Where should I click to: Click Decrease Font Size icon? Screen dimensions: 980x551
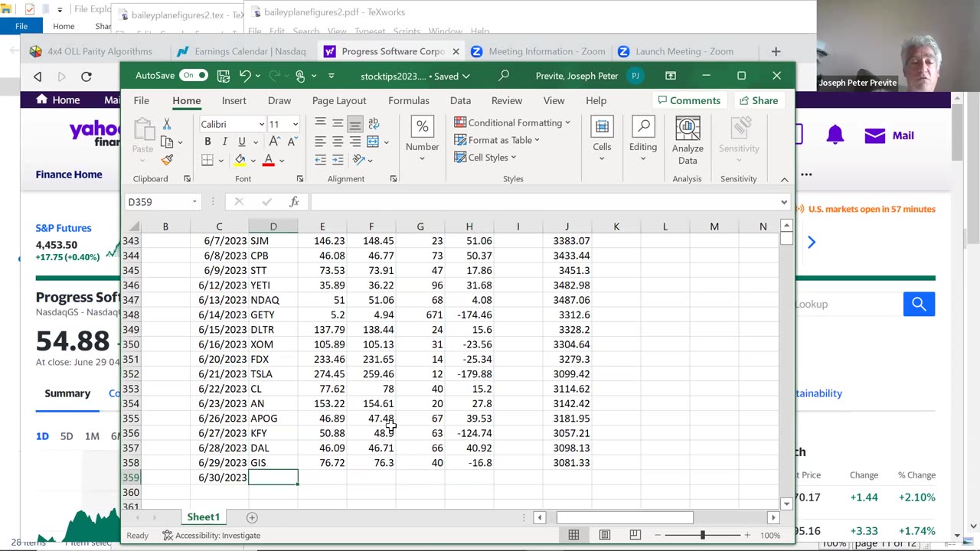point(292,142)
